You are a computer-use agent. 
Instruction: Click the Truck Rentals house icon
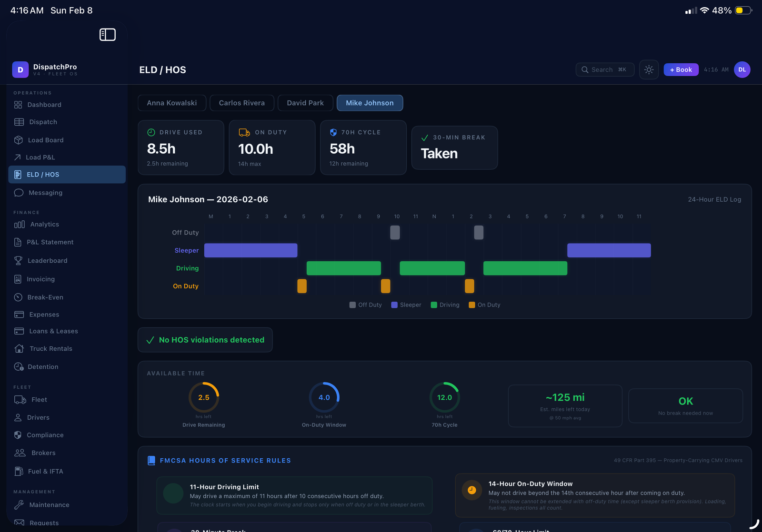[x=19, y=349]
